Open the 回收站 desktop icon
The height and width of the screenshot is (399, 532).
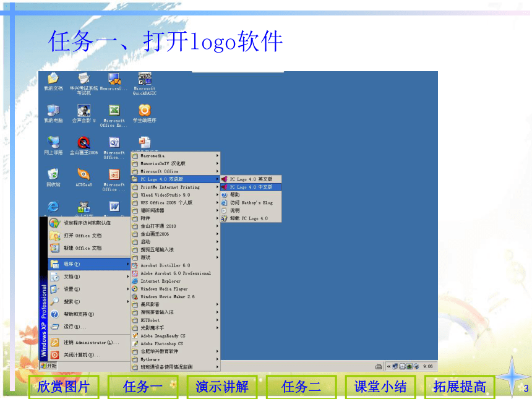[53, 178]
